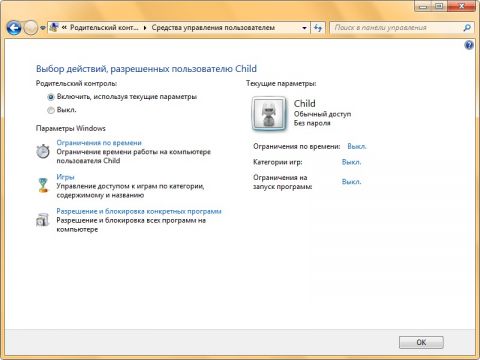Open 'Разрешение и блокировка конкретных программ'
The height and width of the screenshot is (360, 480).
139,211
